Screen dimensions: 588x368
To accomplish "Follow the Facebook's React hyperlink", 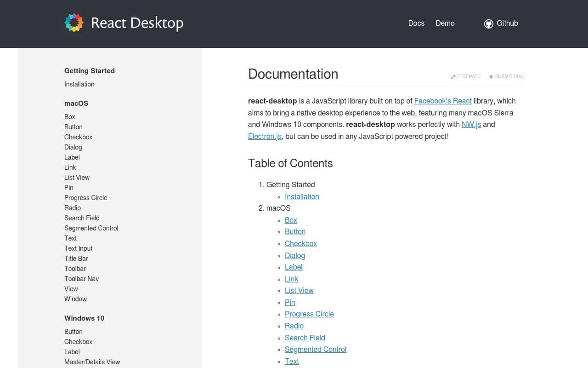I will point(443,101).
